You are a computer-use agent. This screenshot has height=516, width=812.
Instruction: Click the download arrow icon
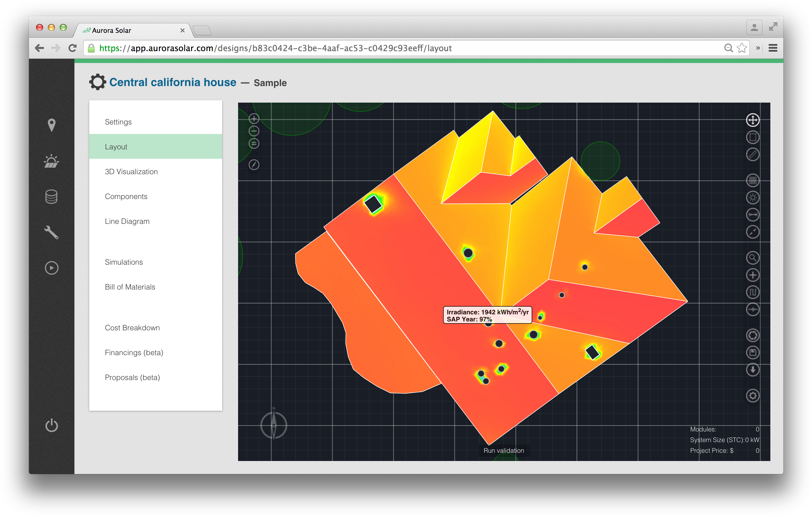752,370
